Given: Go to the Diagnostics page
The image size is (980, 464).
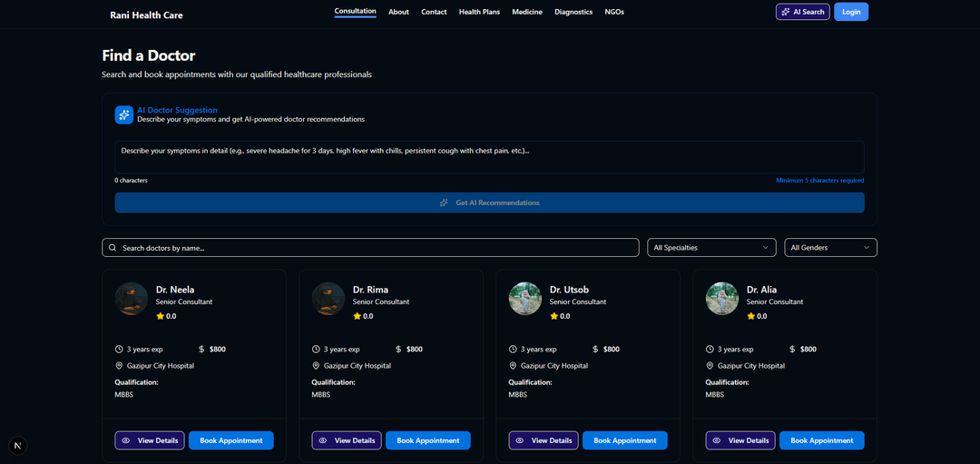Looking at the screenshot, I should (573, 12).
